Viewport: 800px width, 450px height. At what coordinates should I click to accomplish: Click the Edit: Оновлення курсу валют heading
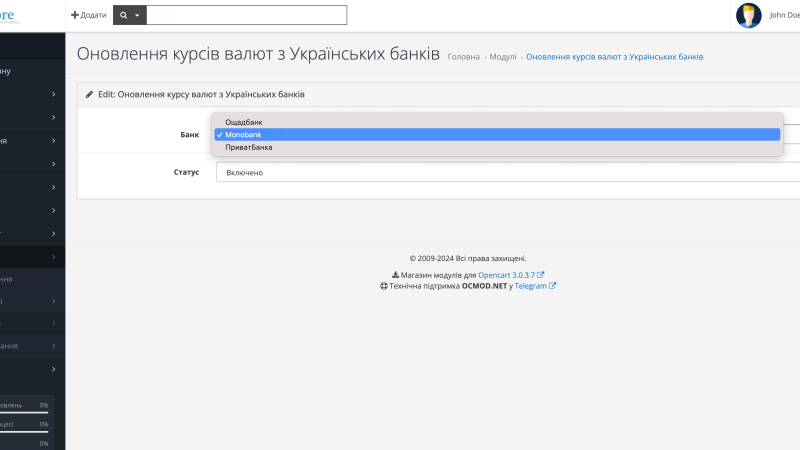point(201,94)
